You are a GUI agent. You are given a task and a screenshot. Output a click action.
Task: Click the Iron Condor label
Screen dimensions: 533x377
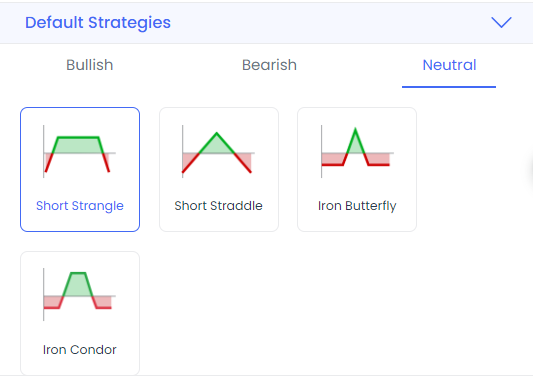point(80,349)
